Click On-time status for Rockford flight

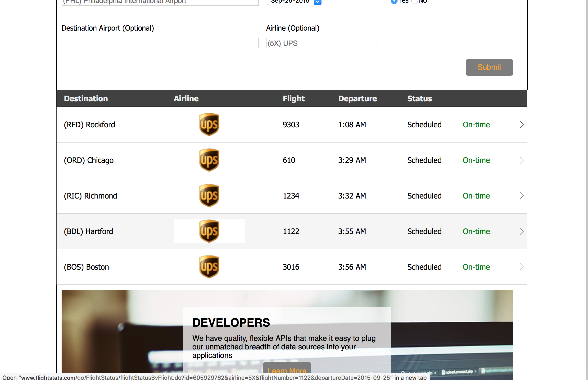point(476,125)
